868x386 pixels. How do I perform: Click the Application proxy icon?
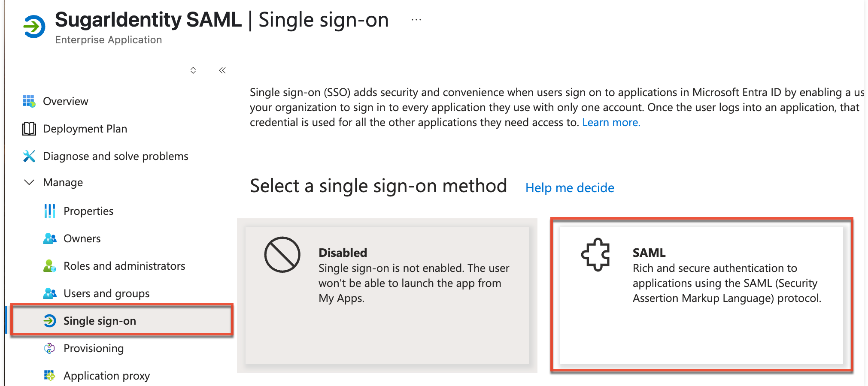point(50,376)
